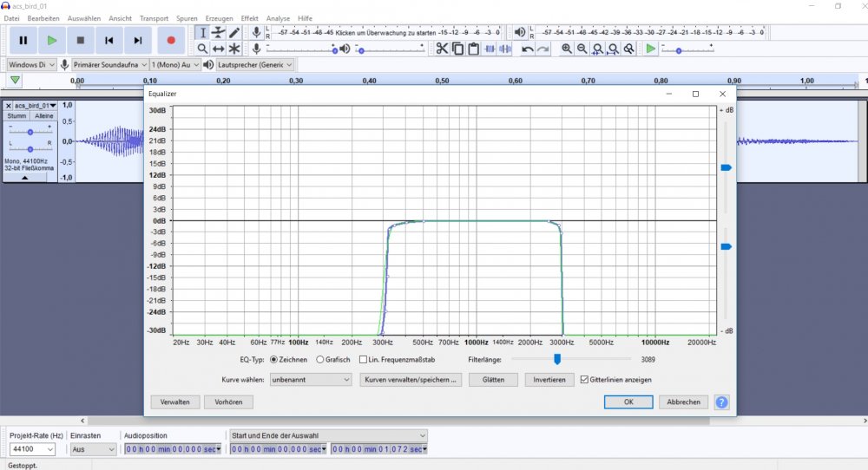Click the Undo arrow icon
This screenshot has width=868, height=470.
click(528, 49)
